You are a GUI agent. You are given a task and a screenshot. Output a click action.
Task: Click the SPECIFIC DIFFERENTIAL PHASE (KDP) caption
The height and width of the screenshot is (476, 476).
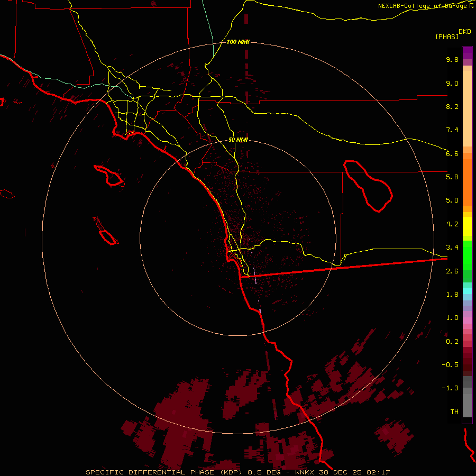click(165, 472)
